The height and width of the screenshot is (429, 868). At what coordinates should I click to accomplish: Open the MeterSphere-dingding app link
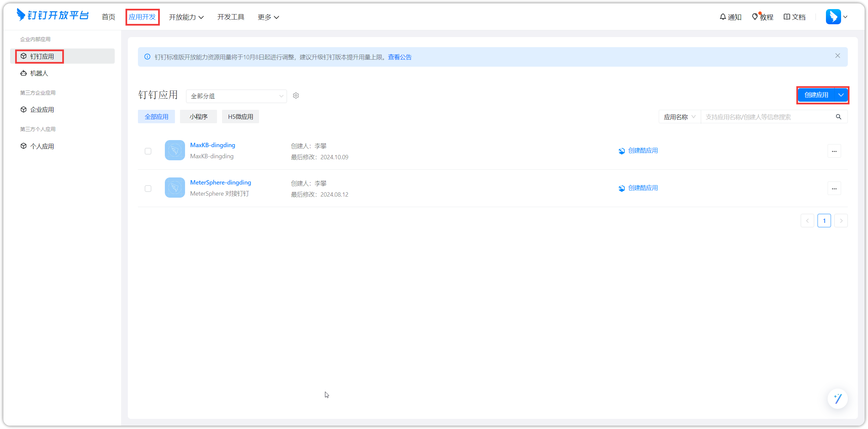click(x=221, y=183)
